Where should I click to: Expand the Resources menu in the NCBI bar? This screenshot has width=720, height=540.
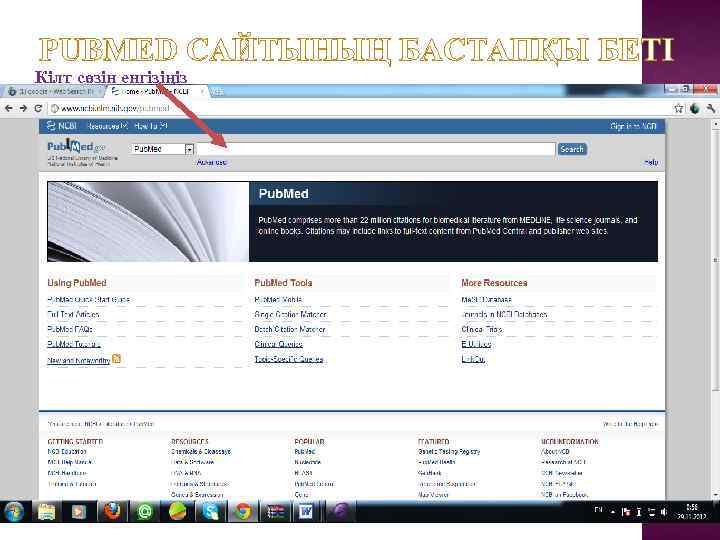(107, 126)
